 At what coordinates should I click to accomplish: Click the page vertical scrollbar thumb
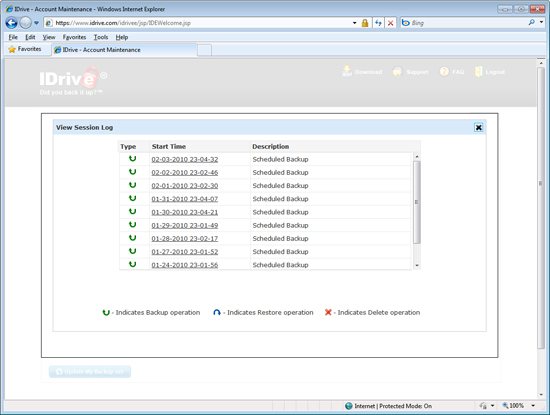coord(541,208)
